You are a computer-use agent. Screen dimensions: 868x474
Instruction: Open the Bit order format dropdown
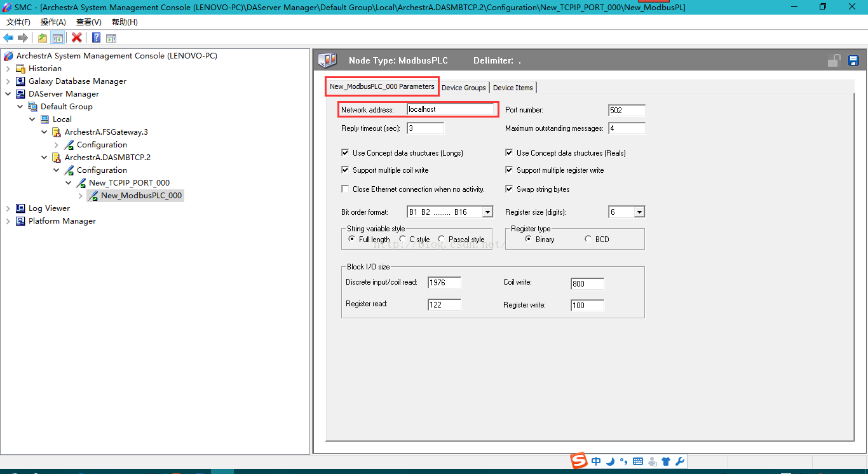pos(487,212)
